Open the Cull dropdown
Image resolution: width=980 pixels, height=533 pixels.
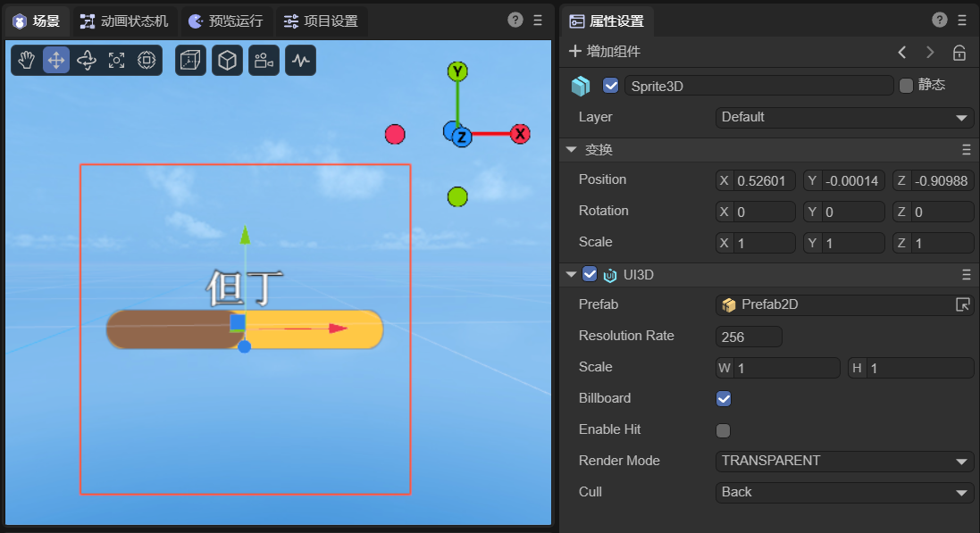tap(844, 493)
